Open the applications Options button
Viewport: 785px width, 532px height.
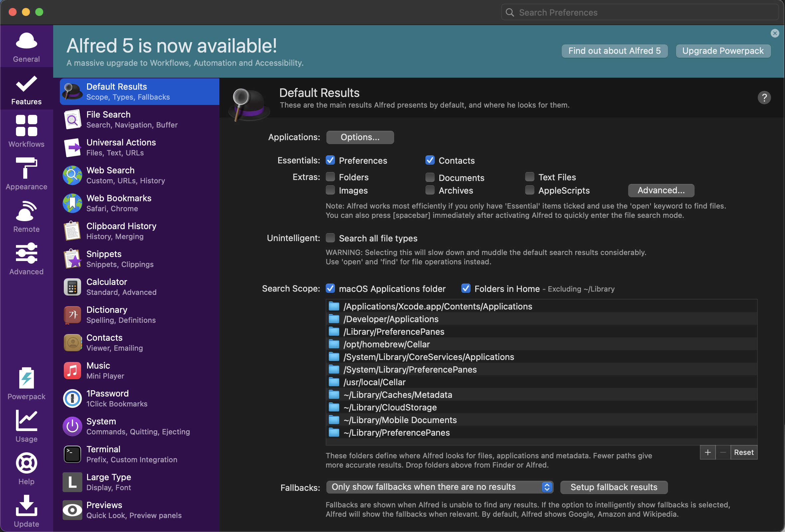tap(360, 137)
